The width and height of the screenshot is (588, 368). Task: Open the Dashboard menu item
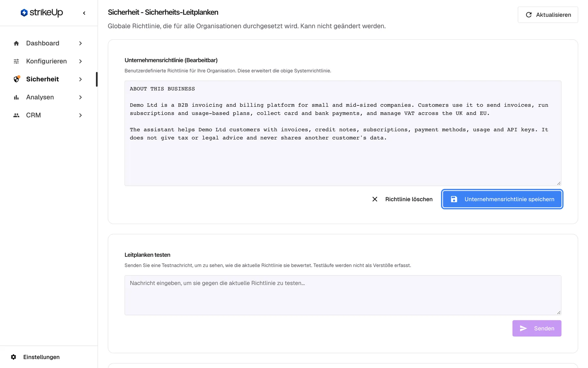coord(48,43)
